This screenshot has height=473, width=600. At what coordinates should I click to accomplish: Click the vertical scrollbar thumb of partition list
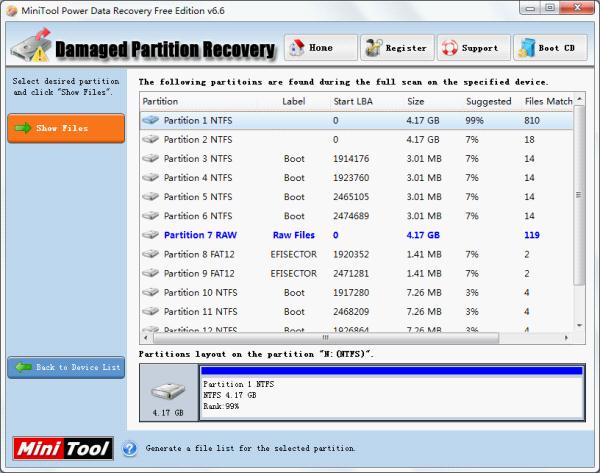coord(579,195)
